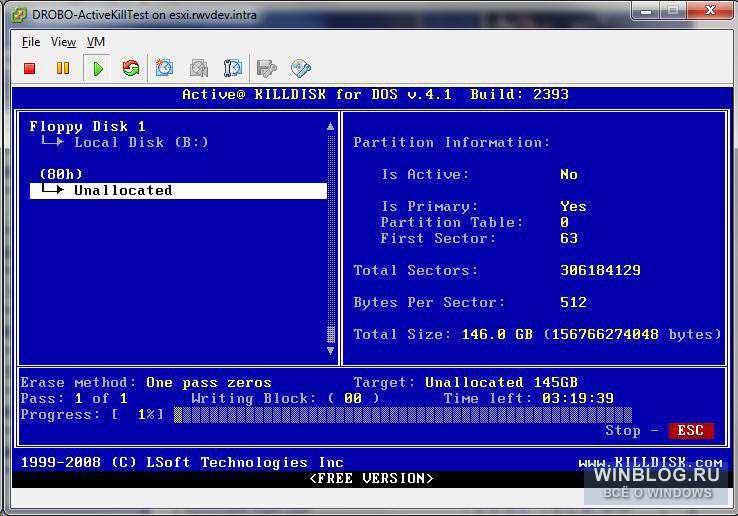Click the 'One pass zeros' erase method value

click(209, 382)
